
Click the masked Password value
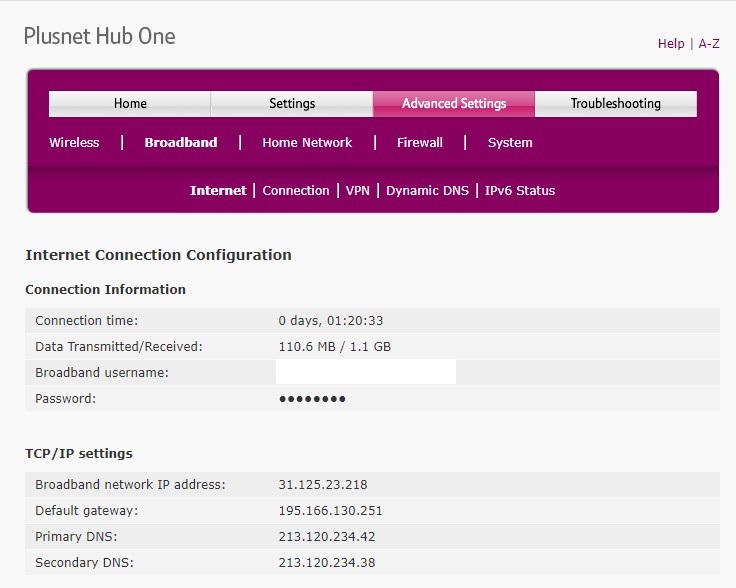coord(312,399)
